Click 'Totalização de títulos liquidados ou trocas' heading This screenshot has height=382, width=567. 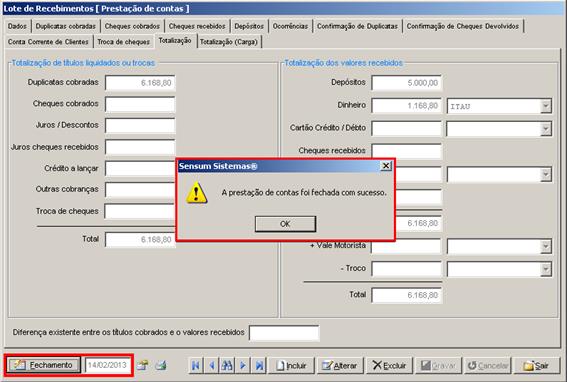pos(83,63)
